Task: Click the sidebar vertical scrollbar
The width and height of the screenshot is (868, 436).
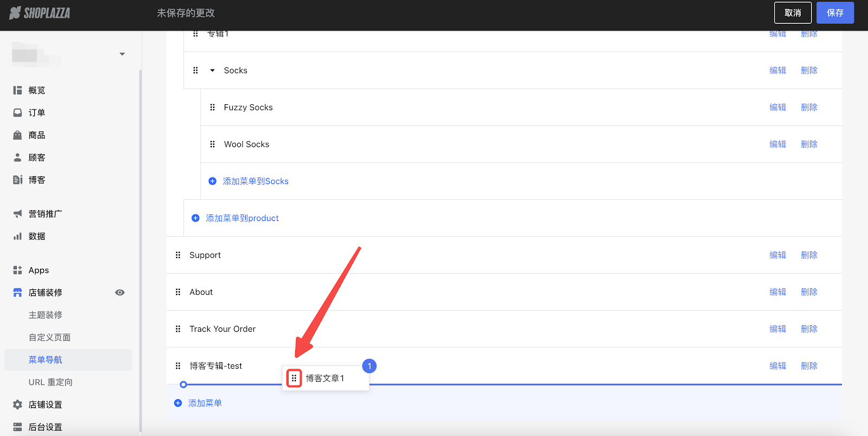Action: click(x=141, y=250)
